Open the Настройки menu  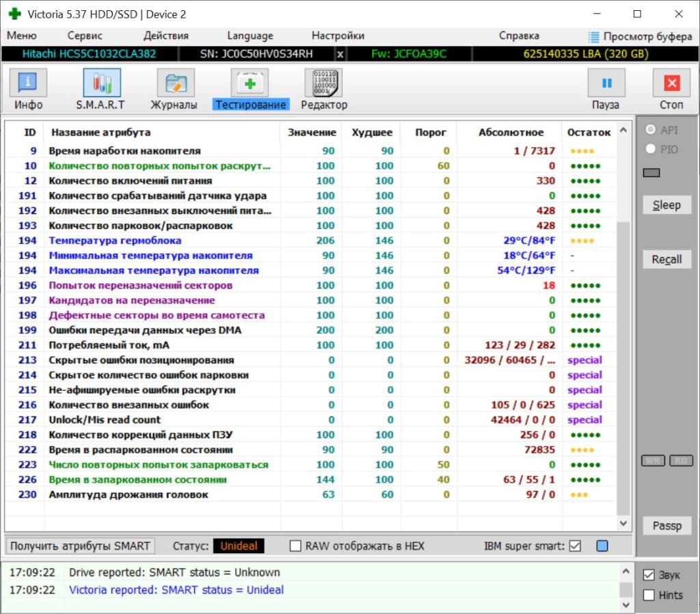338,36
